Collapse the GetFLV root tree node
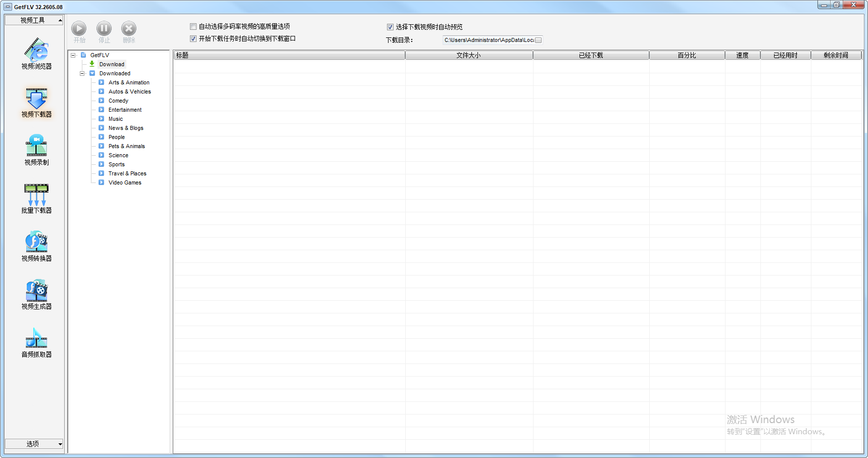Viewport: 868px width, 458px height. pyautogui.click(x=73, y=55)
